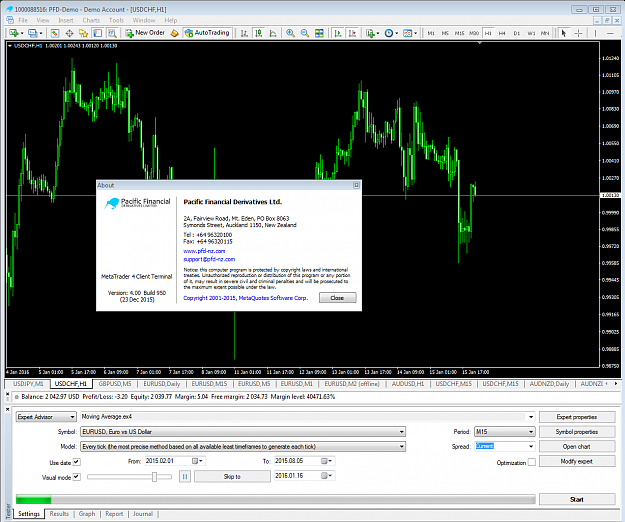Click the green test progress bar
Viewport: 625px width, 522px height.
click(x=33, y=499)
